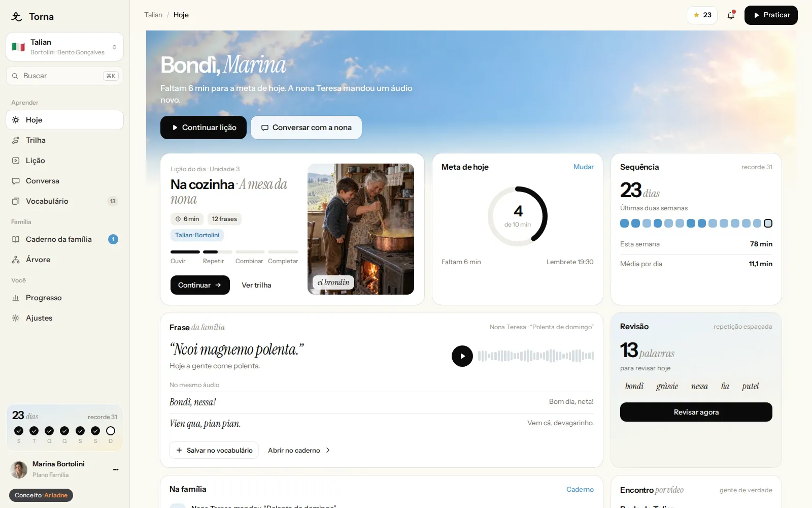Screen dimensions: 812x508
Task: Click the phrase 'Vien qua, pian pian.'
Action: (x=205, y=424)
